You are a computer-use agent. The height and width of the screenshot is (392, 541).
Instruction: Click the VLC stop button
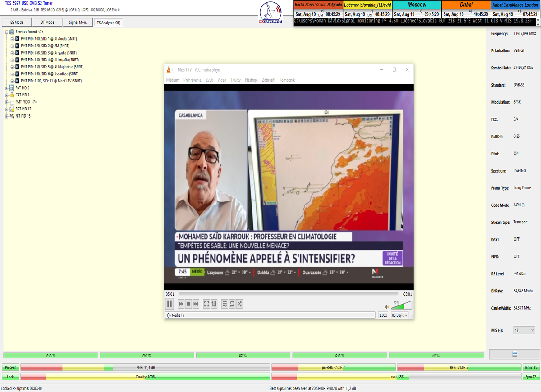(188, 304)
